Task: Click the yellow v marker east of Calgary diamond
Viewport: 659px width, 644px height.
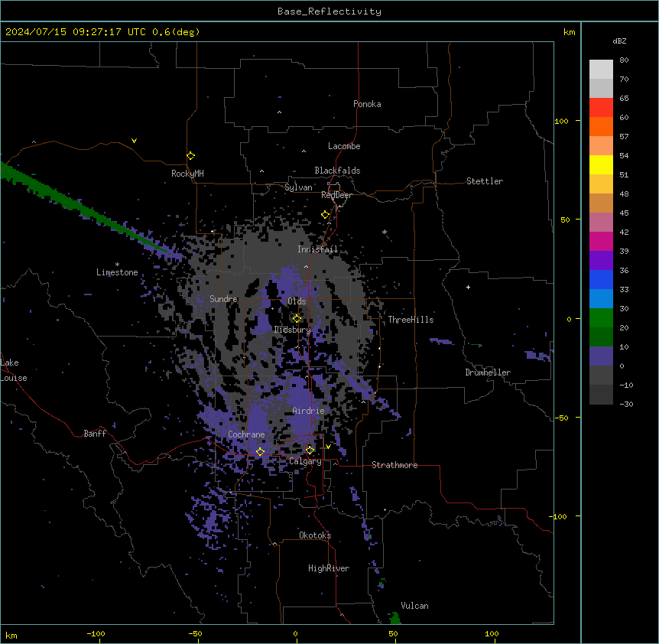Action: coord(328,447)
